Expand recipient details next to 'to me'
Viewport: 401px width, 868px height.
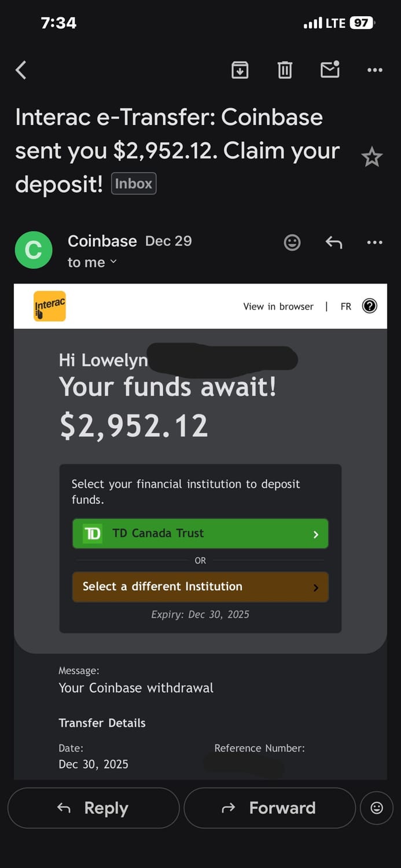coord(113,262)
